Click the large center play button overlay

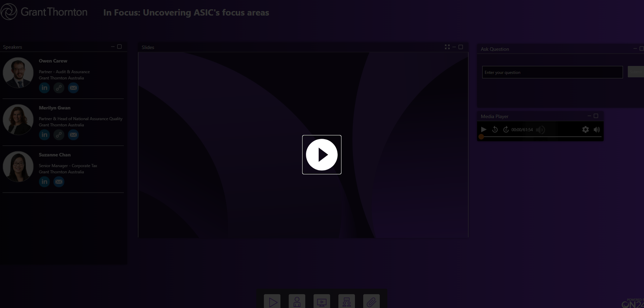click(321, 155)
